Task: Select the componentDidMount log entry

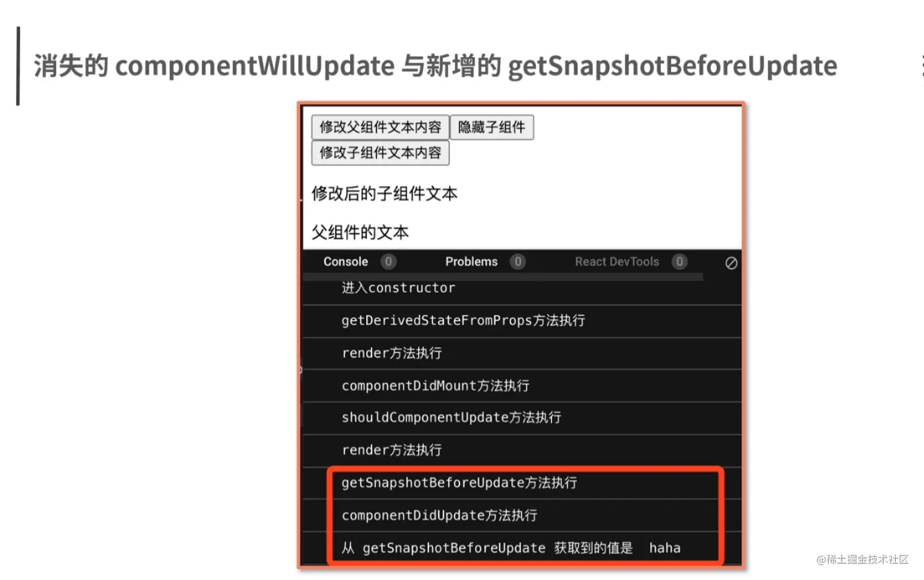Action: [522, 386]
